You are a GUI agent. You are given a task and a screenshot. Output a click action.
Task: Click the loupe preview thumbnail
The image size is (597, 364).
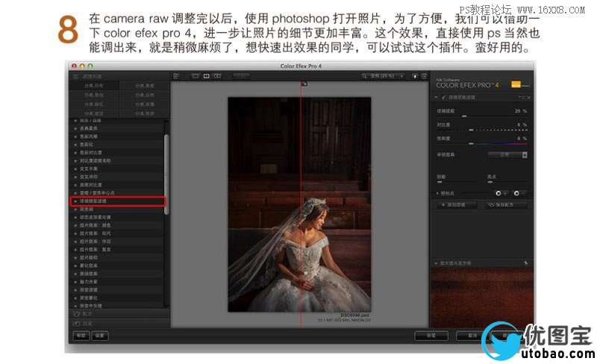[x=481, y=297]
